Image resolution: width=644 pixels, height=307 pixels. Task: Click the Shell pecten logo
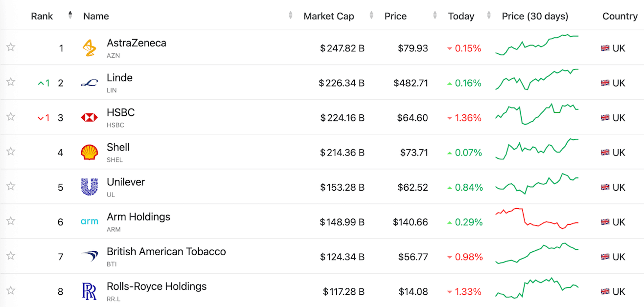90,152
